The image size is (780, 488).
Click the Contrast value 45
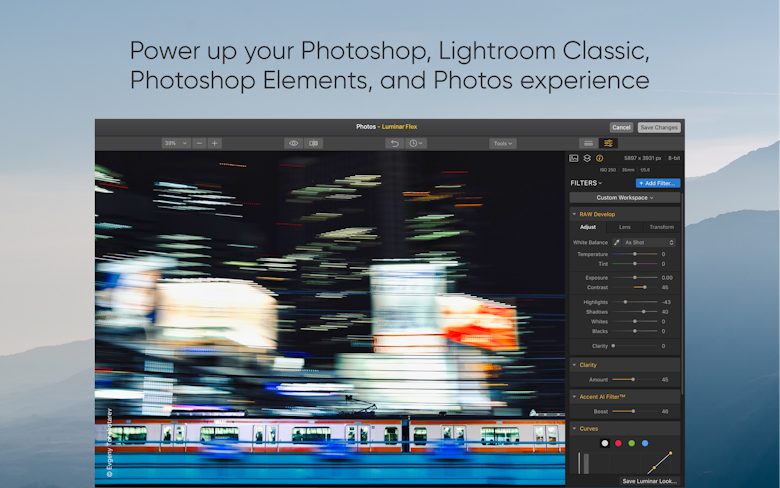click(665, 288)
